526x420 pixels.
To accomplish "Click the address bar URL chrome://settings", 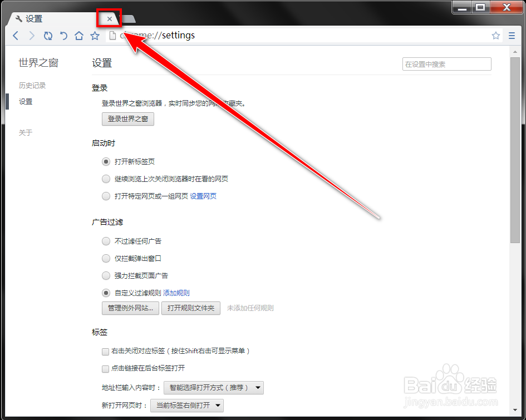I will (x=158, y=35).
